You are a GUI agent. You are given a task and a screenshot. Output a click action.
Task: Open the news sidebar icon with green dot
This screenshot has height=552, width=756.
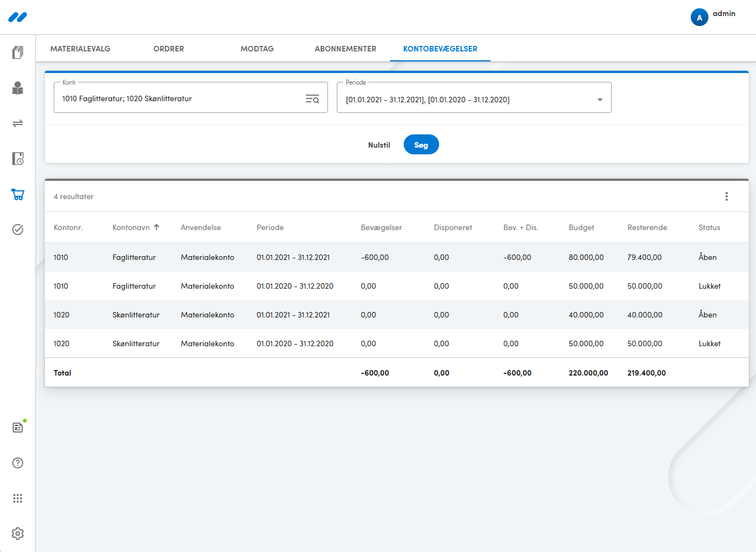point(18,428)
